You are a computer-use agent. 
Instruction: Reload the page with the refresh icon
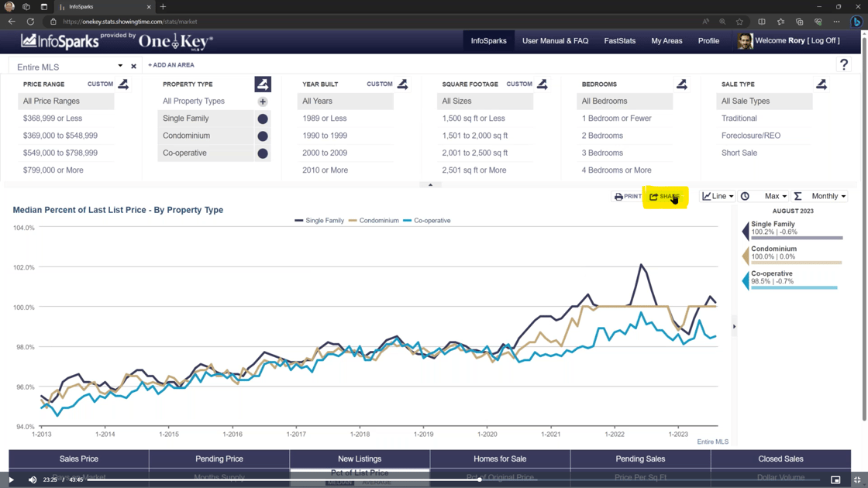(30, 22)
